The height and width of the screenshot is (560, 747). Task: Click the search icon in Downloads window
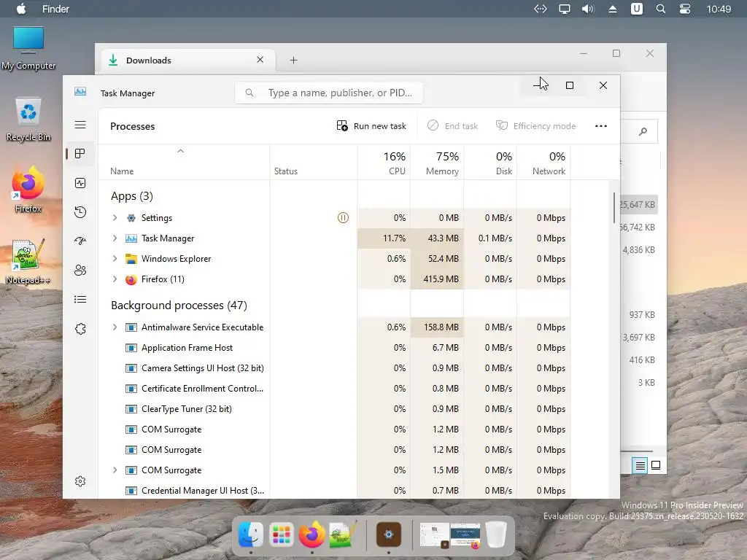(643, 131)
